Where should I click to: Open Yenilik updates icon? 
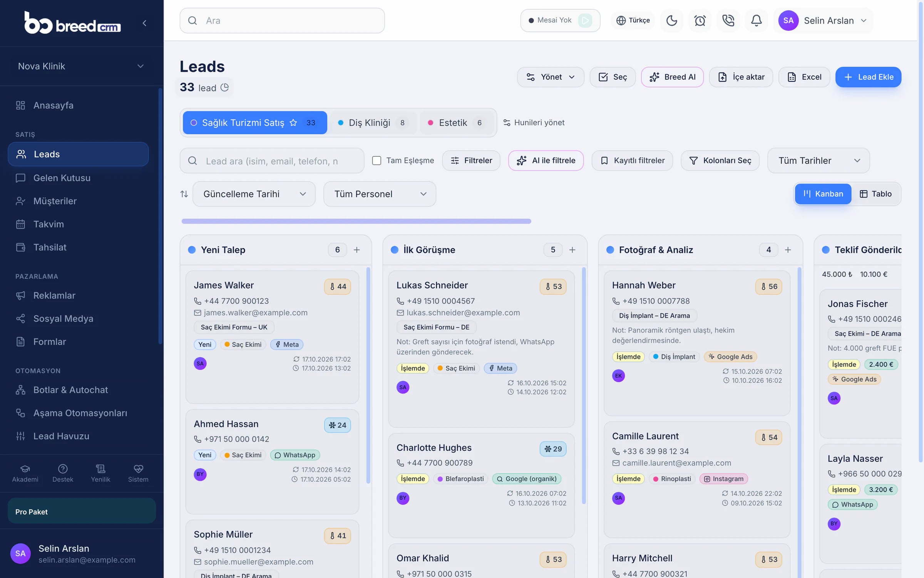click(x=100, y=473)
